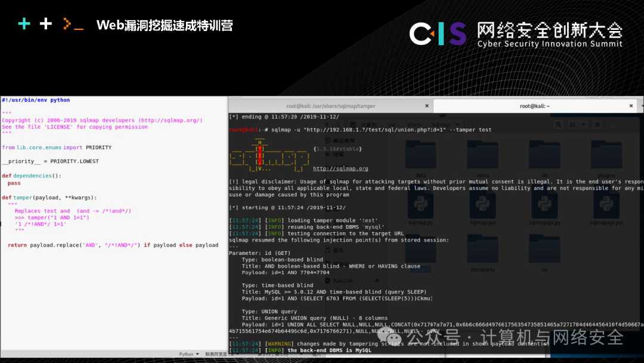Open the txt folder in file manager
This screenshot has height=363, width=644.
click(544, 253)
